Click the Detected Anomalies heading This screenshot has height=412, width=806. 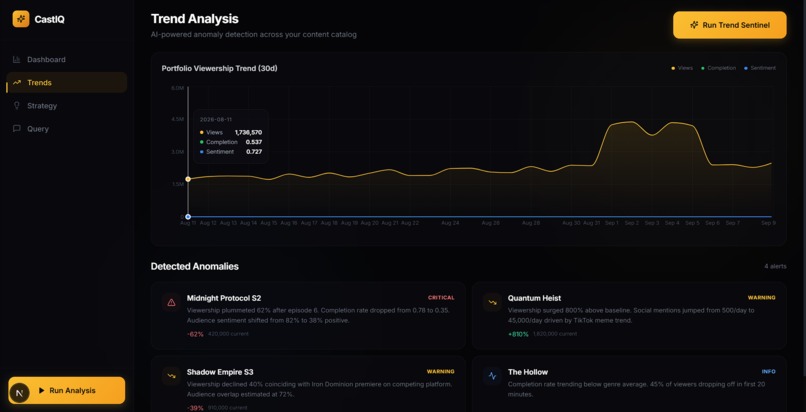[194, 266]
